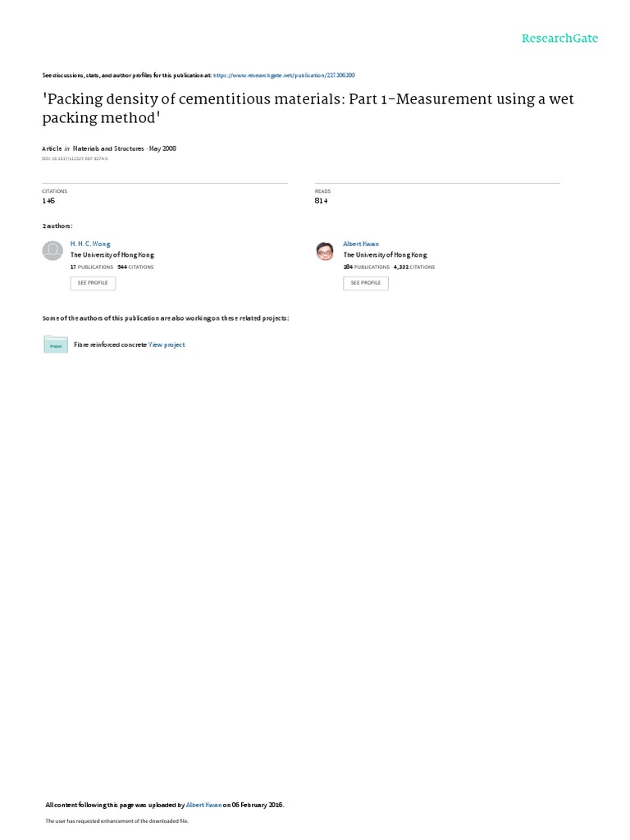Viewport: 630px width, 840px height.
Task: Click Albert Kwan's profile photo
Action: (325, 251)
